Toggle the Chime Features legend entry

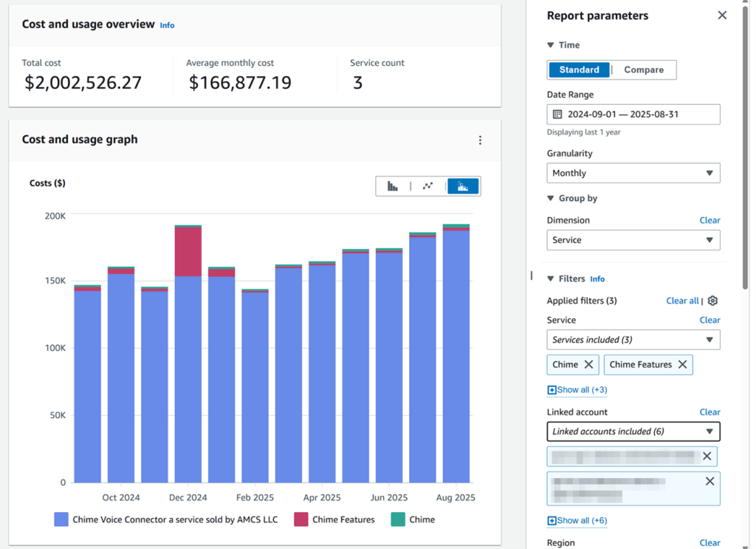coord(334,519)
